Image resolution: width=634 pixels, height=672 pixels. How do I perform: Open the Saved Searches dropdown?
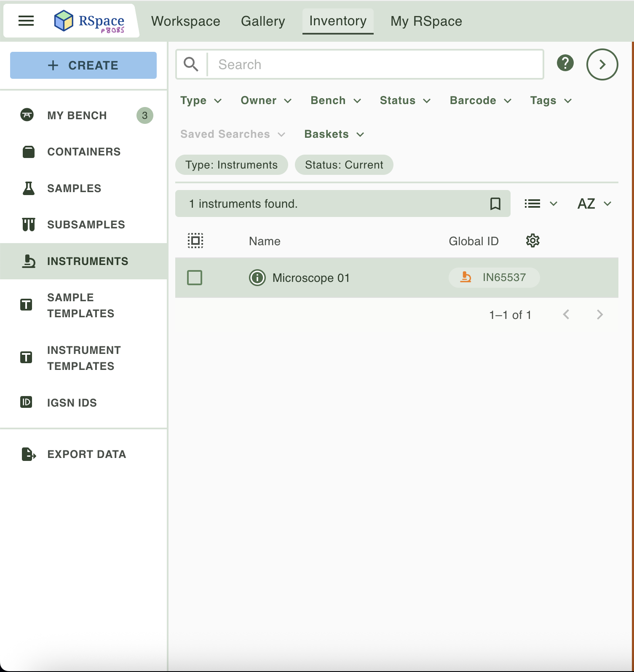[x=233, y=134]
